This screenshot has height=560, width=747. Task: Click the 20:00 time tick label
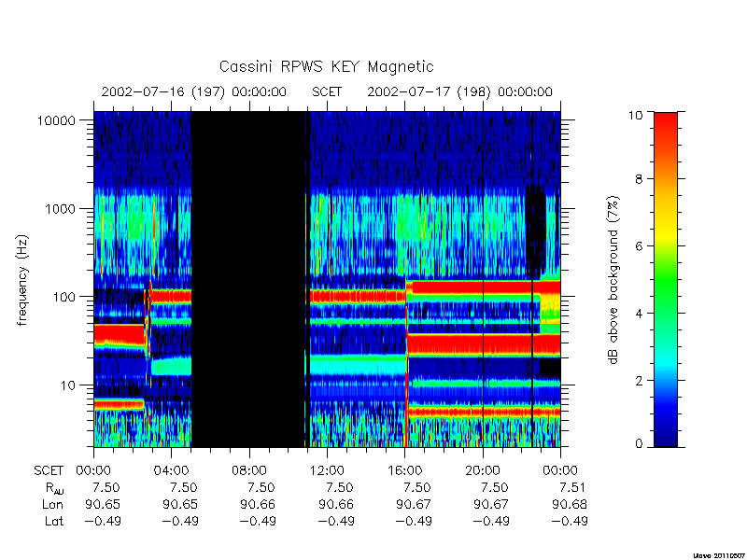pyautogui.click(x=483, y=470)
